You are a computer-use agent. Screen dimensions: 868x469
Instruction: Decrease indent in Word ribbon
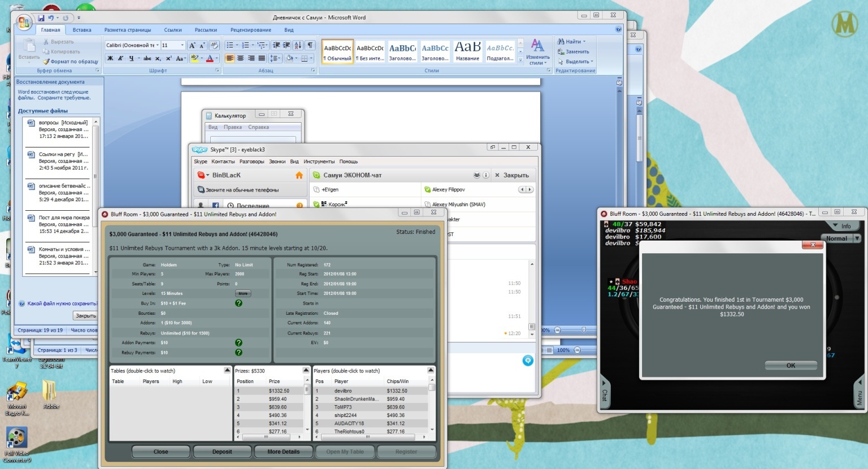[x=276, y=45]
